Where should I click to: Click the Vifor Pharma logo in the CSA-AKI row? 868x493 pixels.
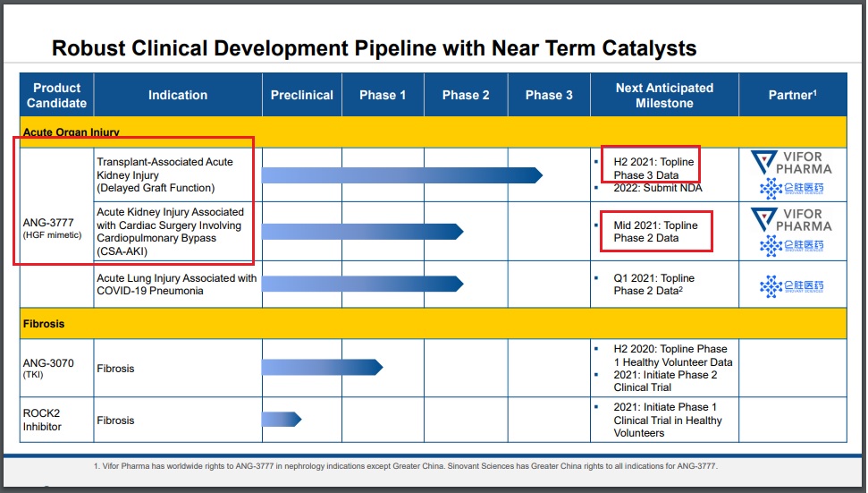[x=792, y=219]
